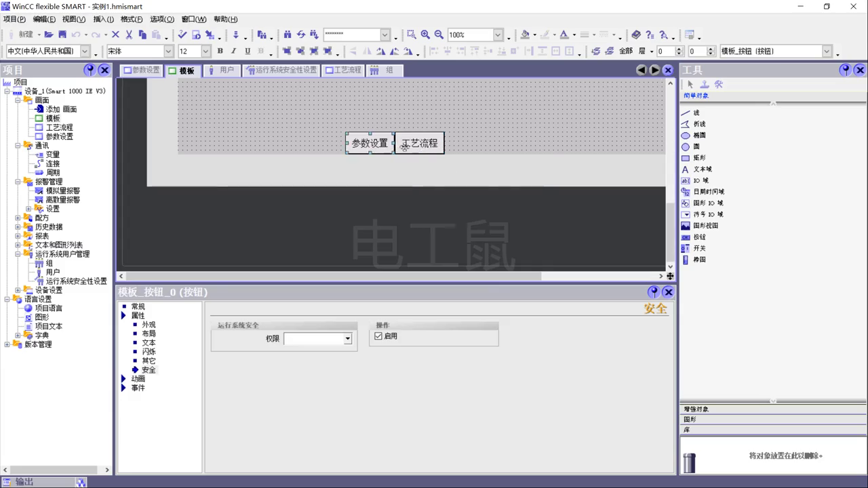
Task: Click the Bold formatting icon
Action: 220,52
